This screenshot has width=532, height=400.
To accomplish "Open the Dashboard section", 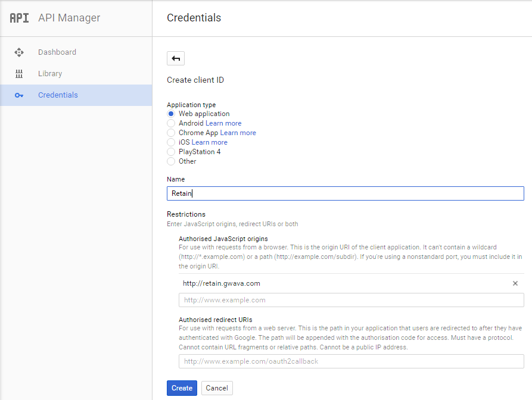I will 57,52.
